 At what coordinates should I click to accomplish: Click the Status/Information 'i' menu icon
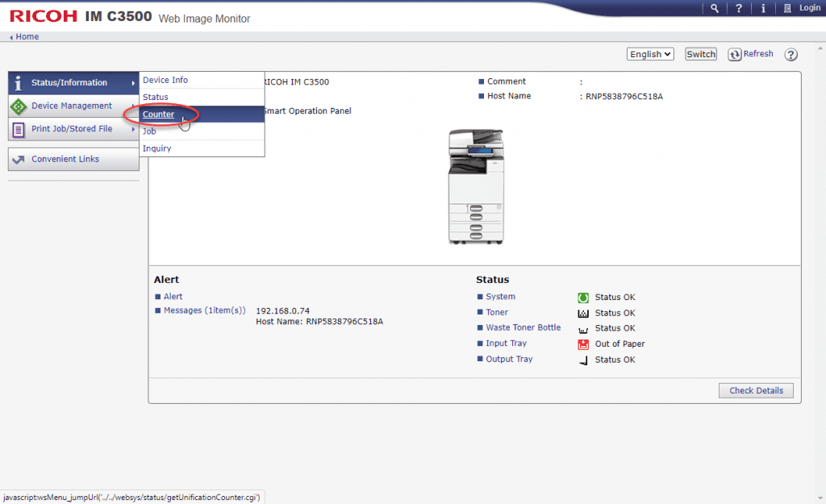(x=18, y=83)
